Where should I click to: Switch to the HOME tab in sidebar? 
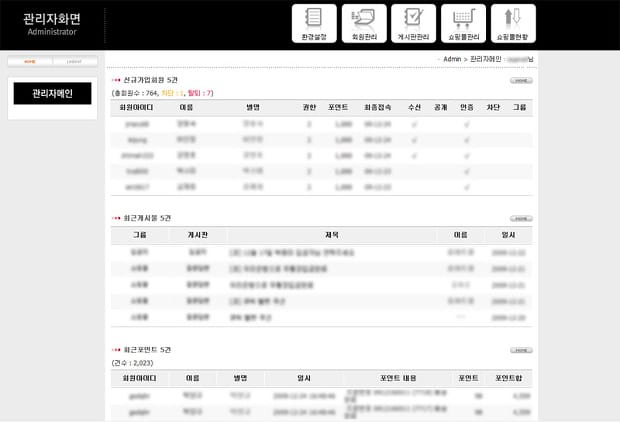click(30, 62)
